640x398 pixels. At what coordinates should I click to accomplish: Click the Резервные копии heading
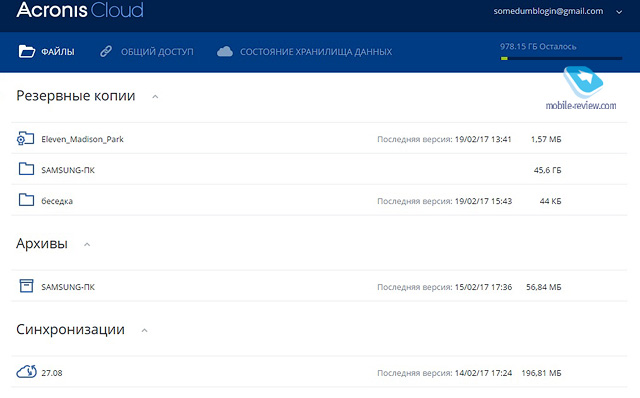point(76,96)
